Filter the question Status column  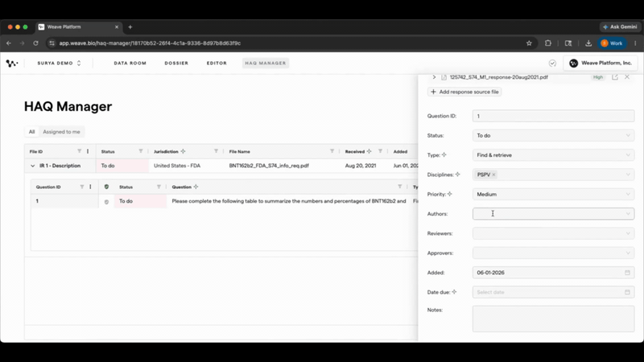[159, 187]
